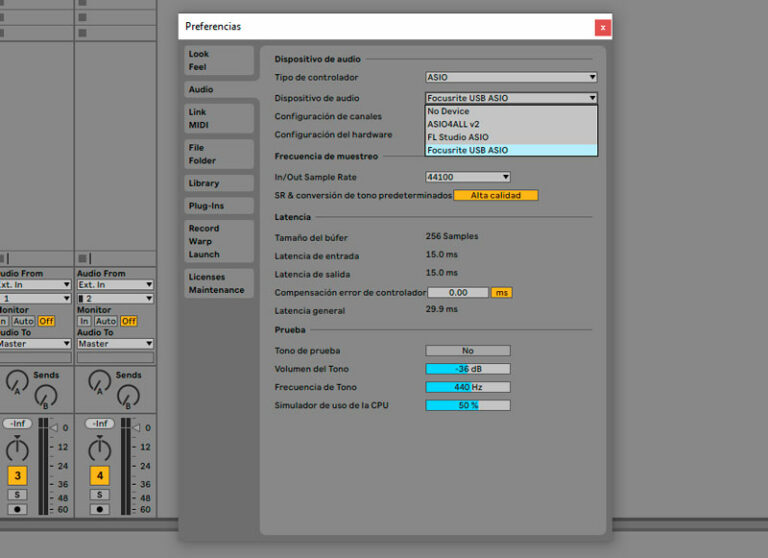Viewport: 768px width, 558px height.
Task: Open the Link MIDI preferences tab
Action: click(218, 118)
